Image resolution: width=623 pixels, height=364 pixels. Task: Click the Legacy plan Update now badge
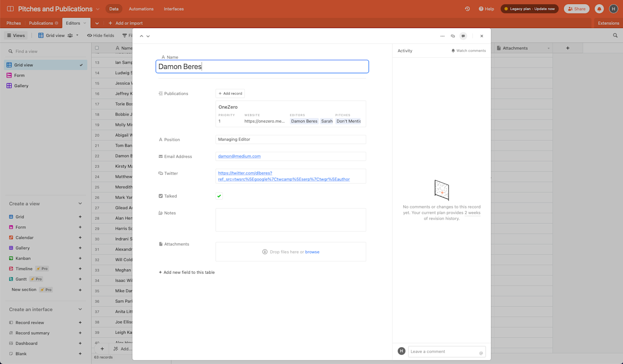(x=530, y=9)
